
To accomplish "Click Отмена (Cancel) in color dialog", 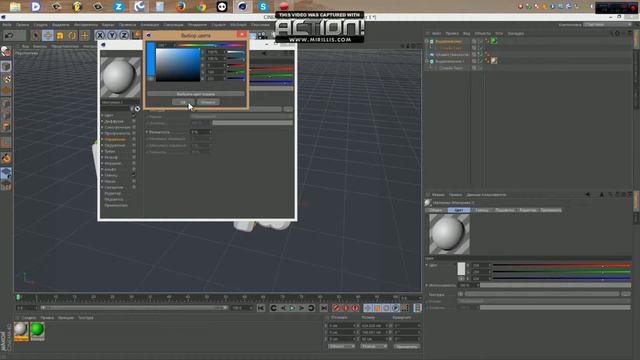I will (208, 102).
